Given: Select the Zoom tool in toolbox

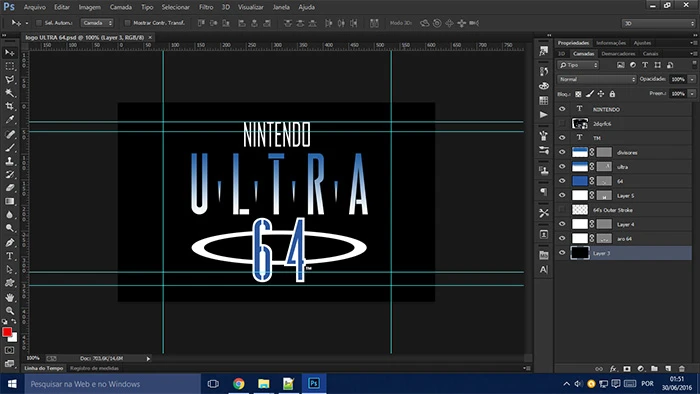Looking at the screenshot, I should 9,311.
